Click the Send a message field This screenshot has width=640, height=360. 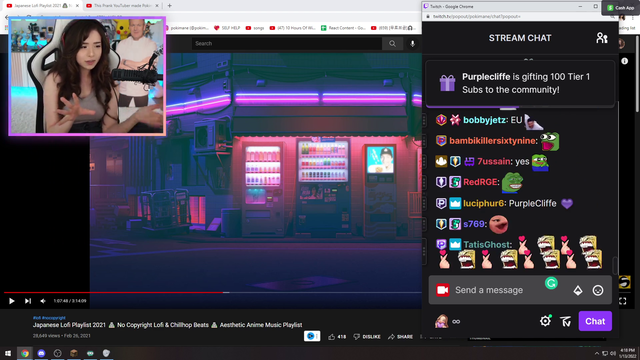click(520, 290)
